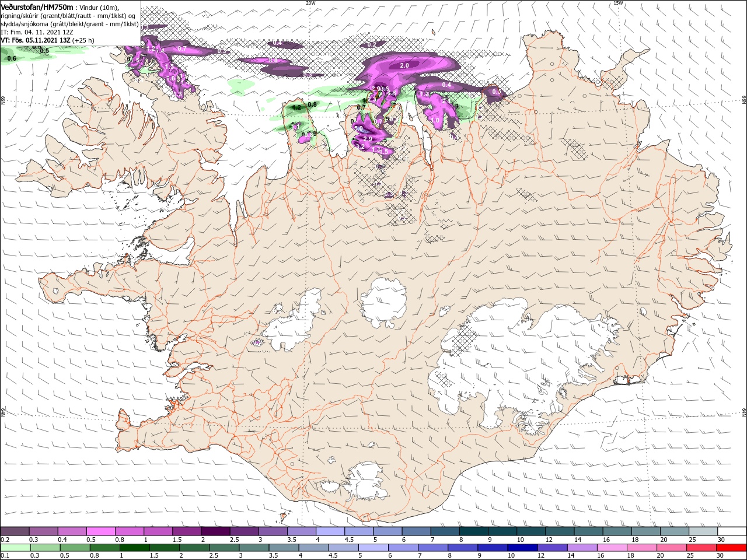Image resolution: width=747 pixels, height=560 pixels.
Task: Click the blue-grey rain swatch between 3.5 and 4
Action: point(283,548)
